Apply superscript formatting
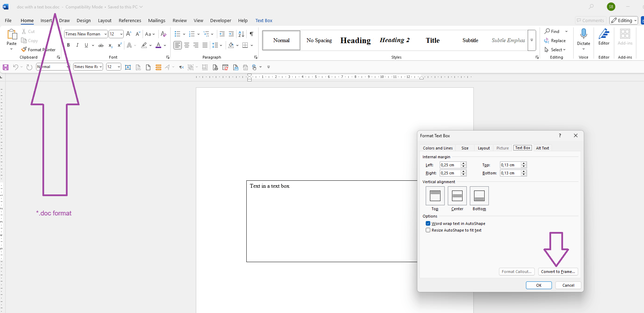Screen dimensions: 644x313 tap(119, 45)
